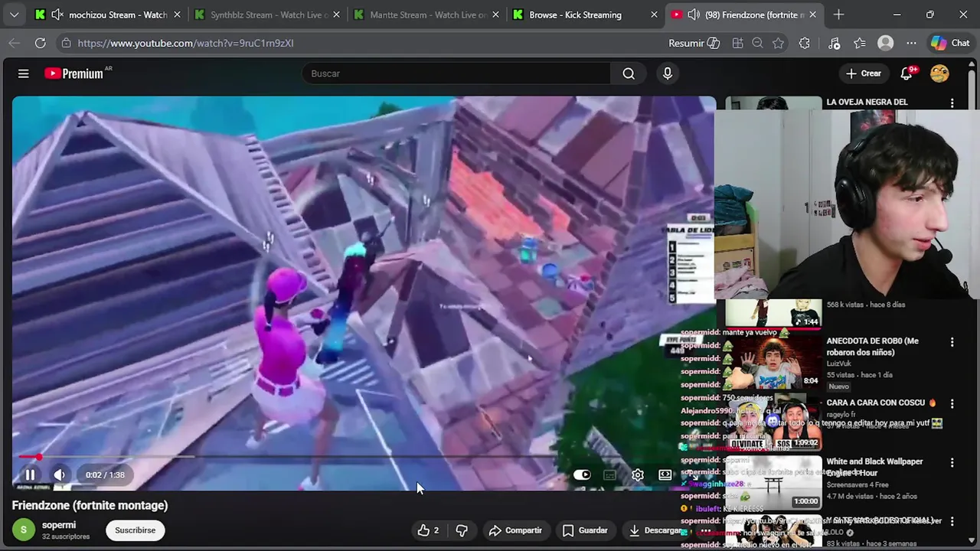Save the video with Guardar
980x551 pixels.
click(x=585, y=530)
